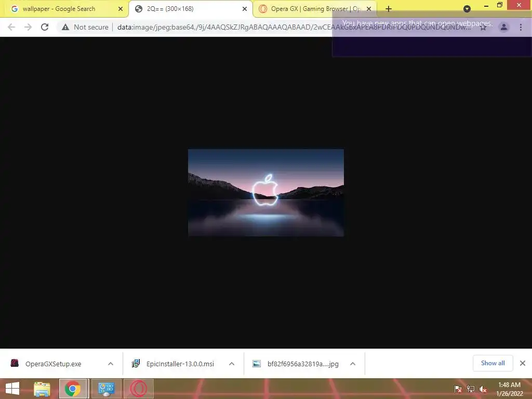The width and height of the screenshot is (532, 399).
Task: Open the tab search dropdown arrow
Action: [467, 9]
